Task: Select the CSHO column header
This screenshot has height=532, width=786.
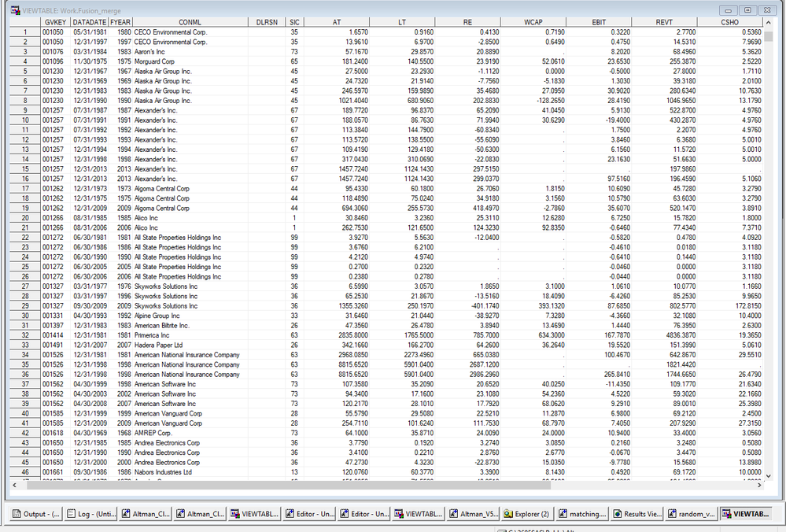Action: coord(730,22)
